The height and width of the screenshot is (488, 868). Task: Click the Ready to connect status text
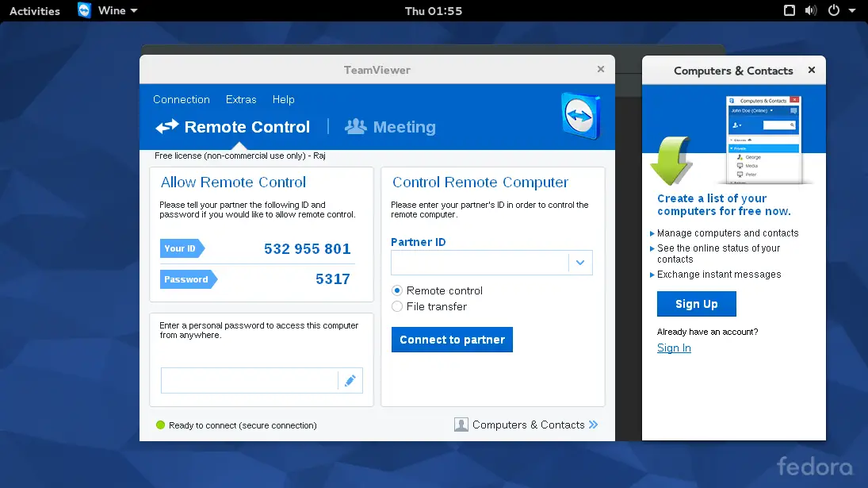(x=243, y=425)
